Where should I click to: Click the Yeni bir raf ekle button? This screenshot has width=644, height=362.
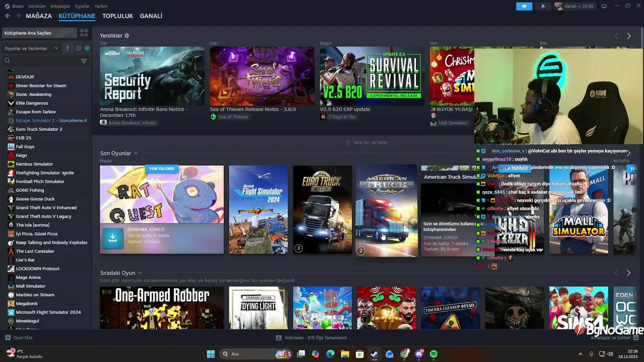[x=366, y=142]
